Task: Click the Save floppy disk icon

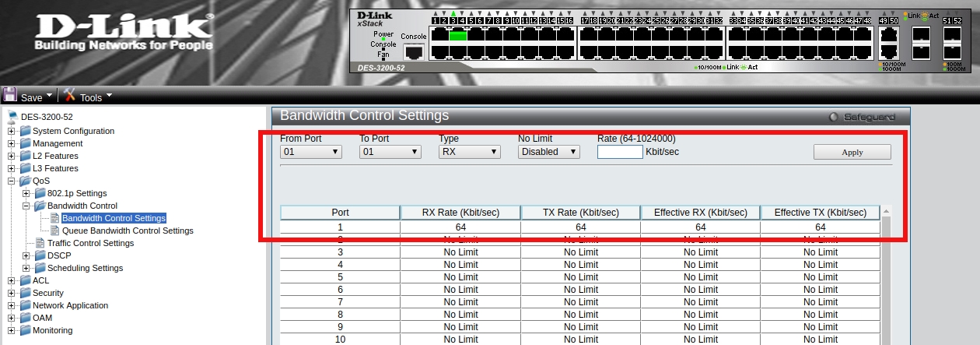Action: [10, 96]
